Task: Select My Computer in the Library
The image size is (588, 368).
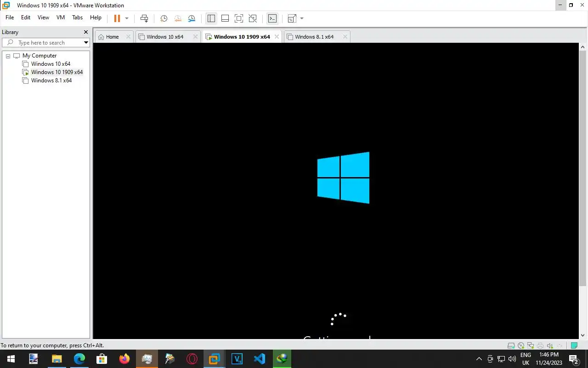Action: click(x=40, y=56)
